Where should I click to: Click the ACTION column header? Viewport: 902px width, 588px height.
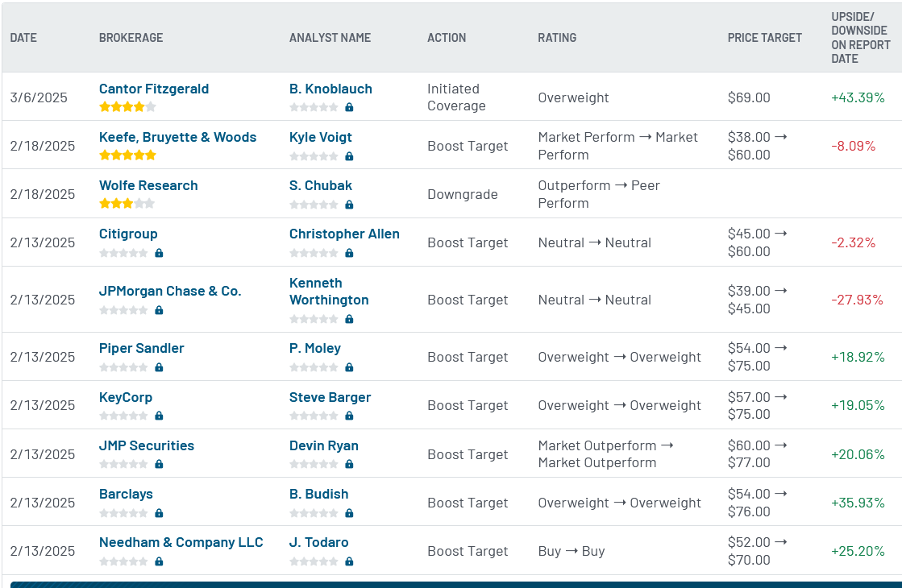coord(447,38)
